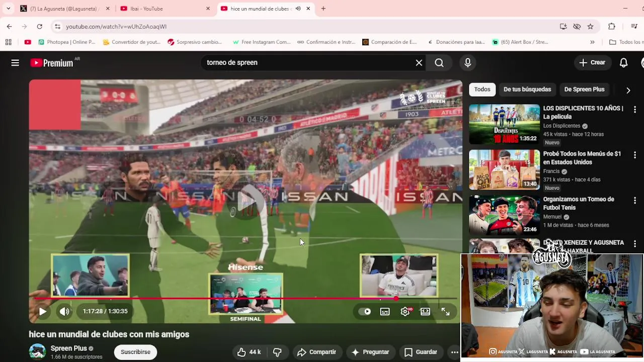Open the browser extensions puzzle icon

tap(612, 27)
